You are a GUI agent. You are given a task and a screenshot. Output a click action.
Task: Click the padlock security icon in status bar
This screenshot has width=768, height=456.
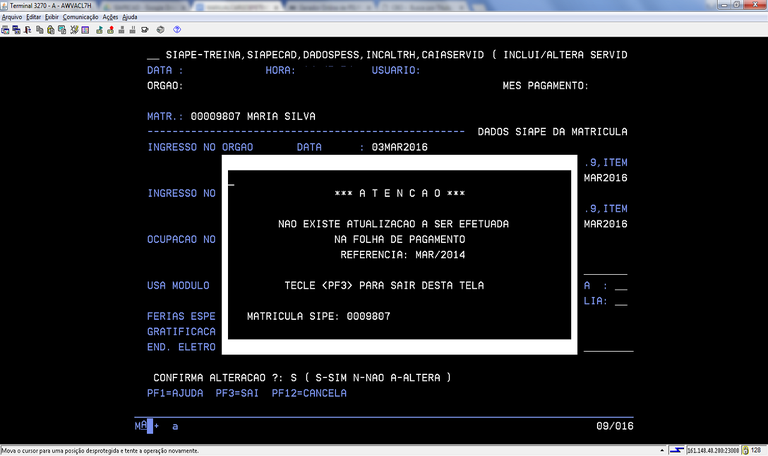(x=745, y=450)
